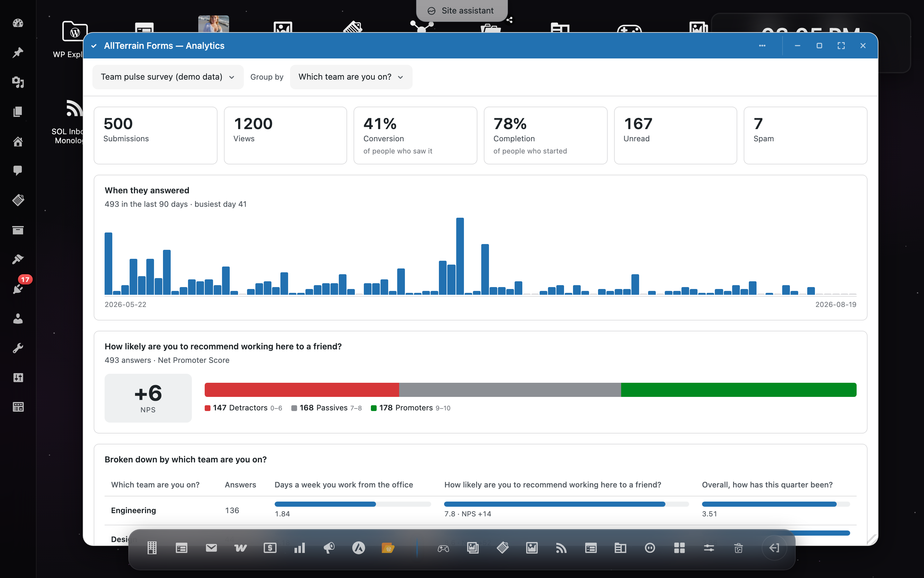Open Pages icon in left sidebar

pyautogui.click(x=18, y=112)
